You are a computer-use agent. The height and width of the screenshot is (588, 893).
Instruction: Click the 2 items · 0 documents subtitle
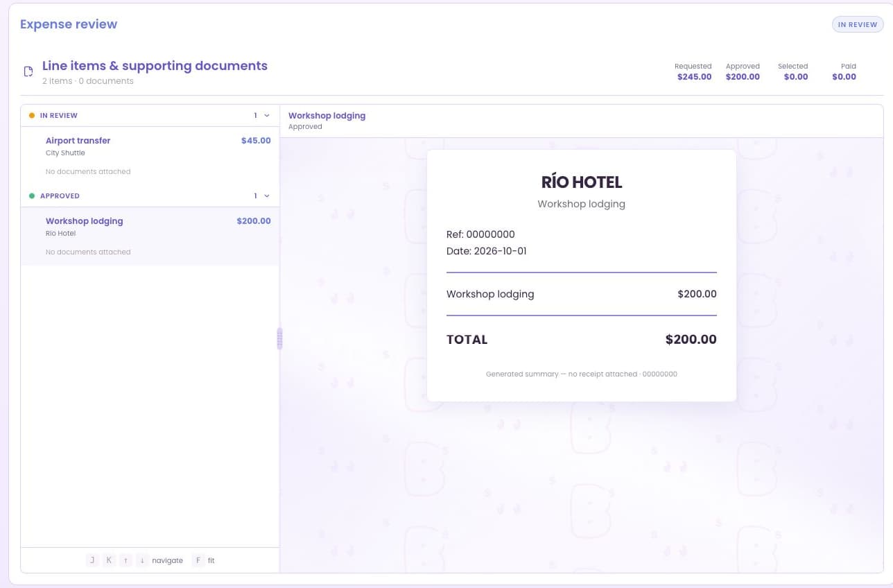88,81
